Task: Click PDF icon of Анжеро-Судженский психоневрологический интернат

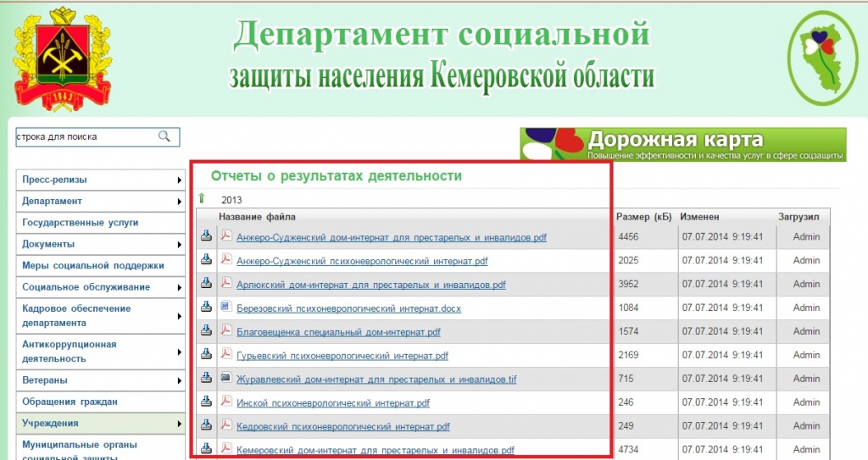Action: pos(225,259)
